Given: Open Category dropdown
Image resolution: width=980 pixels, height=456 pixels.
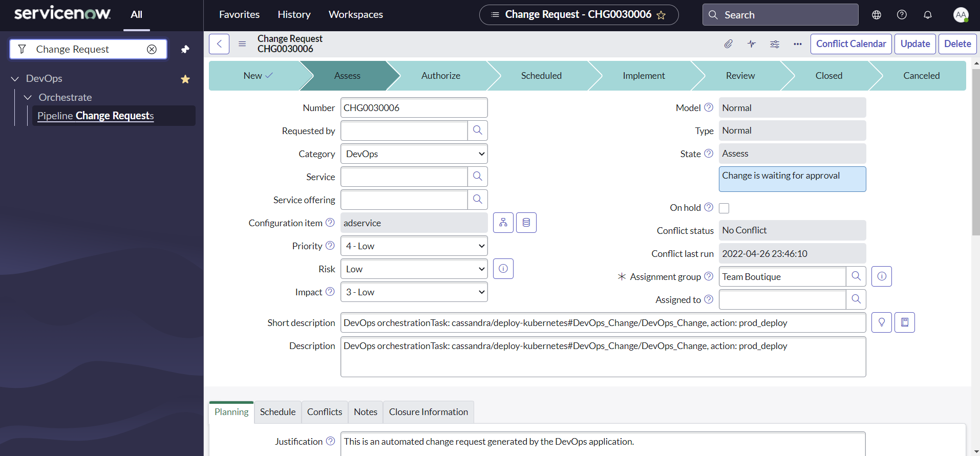Looking at the screenshot, I should click(x=414, y=154).
